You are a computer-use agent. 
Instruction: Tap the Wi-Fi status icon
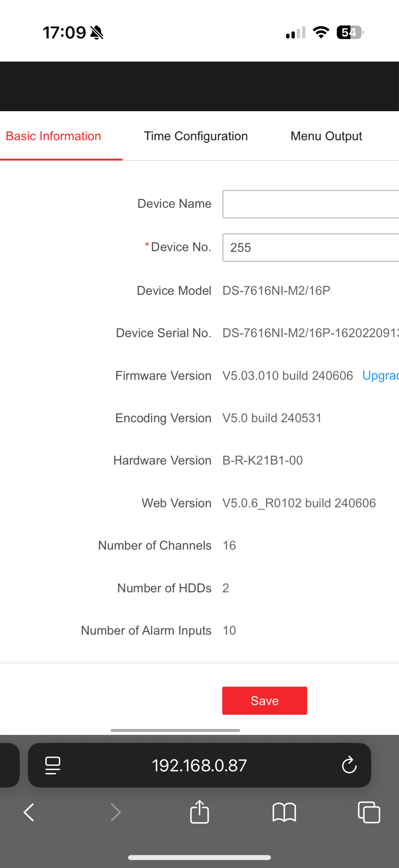[321, 32]
